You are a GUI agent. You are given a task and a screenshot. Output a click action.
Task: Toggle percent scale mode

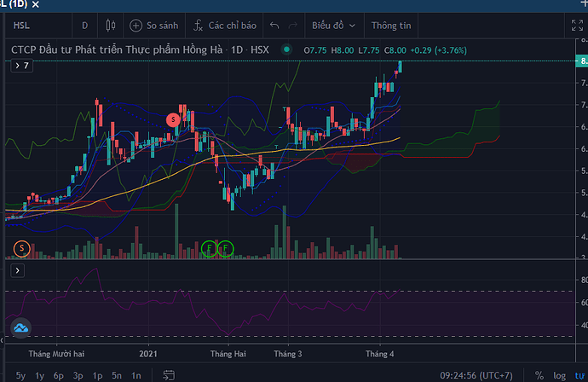point(539,375)
